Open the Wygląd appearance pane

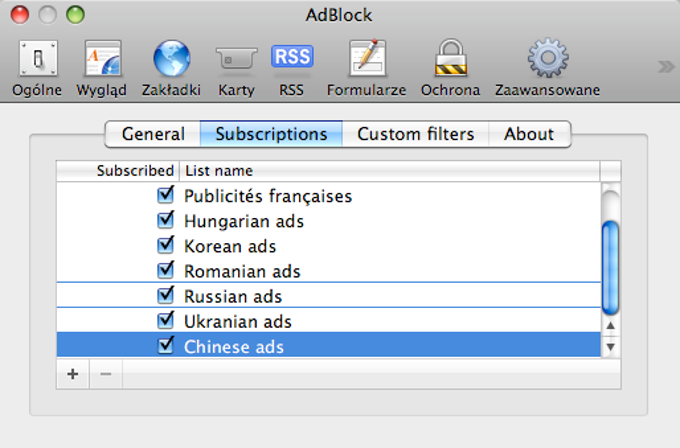pos(102,68)
